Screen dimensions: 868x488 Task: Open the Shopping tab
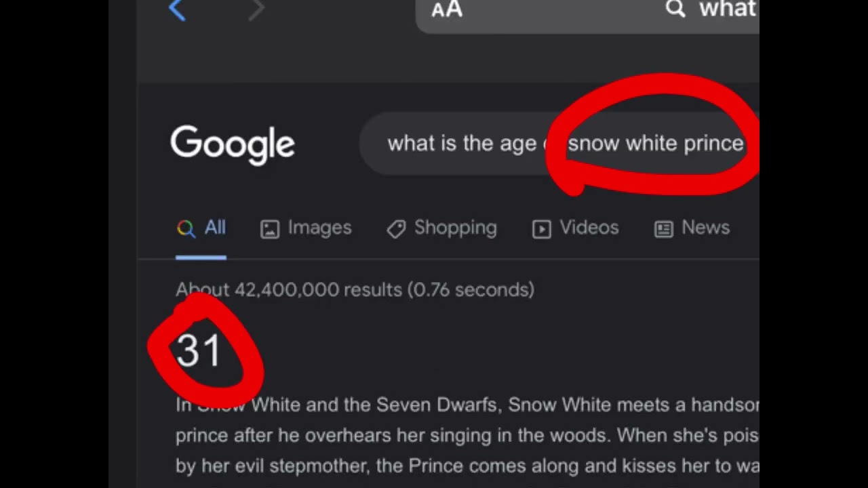pyautogui.click(x=455, y=228)
